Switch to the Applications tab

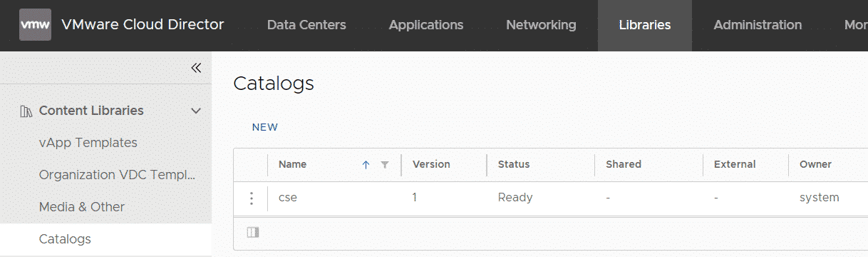[426, 25]
